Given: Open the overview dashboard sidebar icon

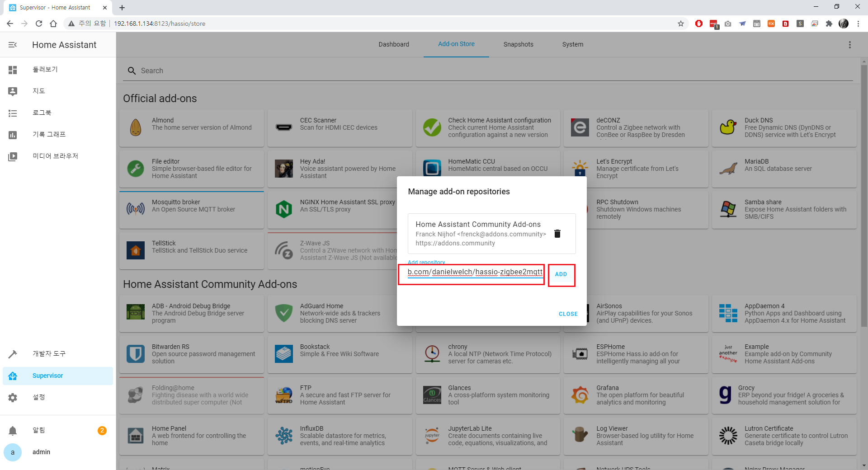Looking at the screenshot, I should point(13,70).
